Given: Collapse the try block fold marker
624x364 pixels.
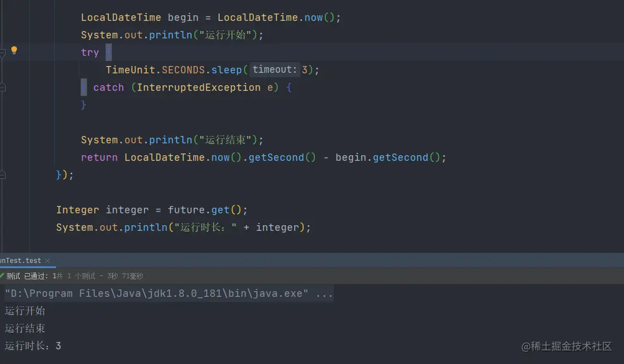Looking at the screenshot, I should pos(2,52).
